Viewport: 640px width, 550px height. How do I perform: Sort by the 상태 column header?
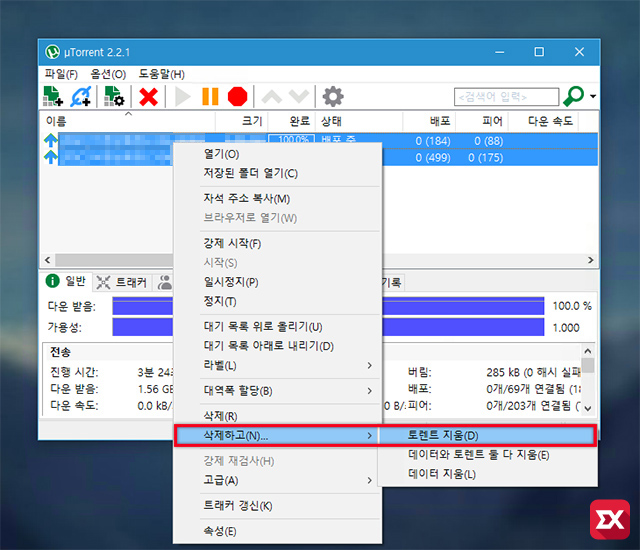point(359,121)
